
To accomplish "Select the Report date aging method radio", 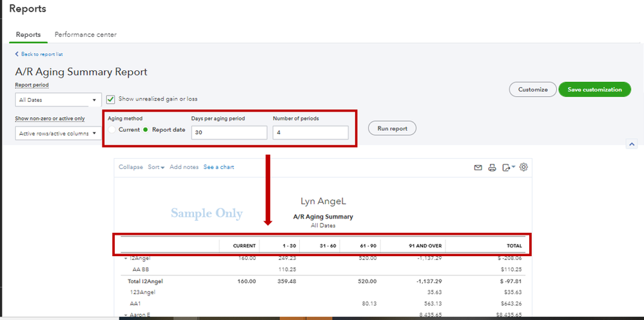I will pyautogui.click(x=145, y=130).
